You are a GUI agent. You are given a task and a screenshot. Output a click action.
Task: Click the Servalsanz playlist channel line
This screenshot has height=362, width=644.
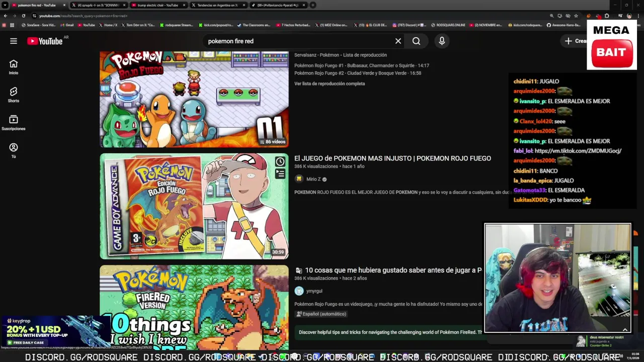click(341, 55)
